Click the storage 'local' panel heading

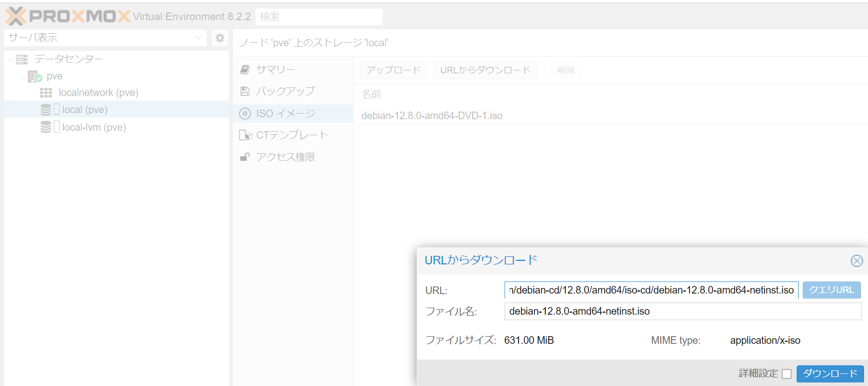314,43
